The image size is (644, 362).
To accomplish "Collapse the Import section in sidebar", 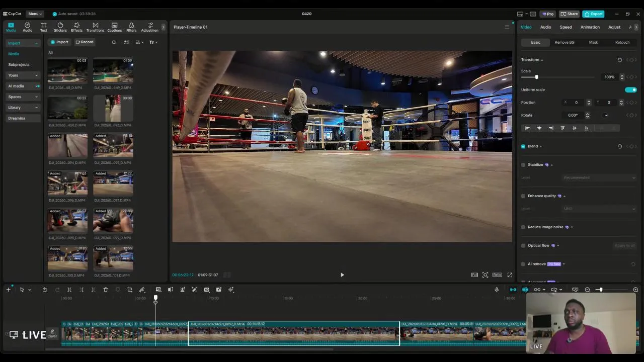I will point(23,43).
